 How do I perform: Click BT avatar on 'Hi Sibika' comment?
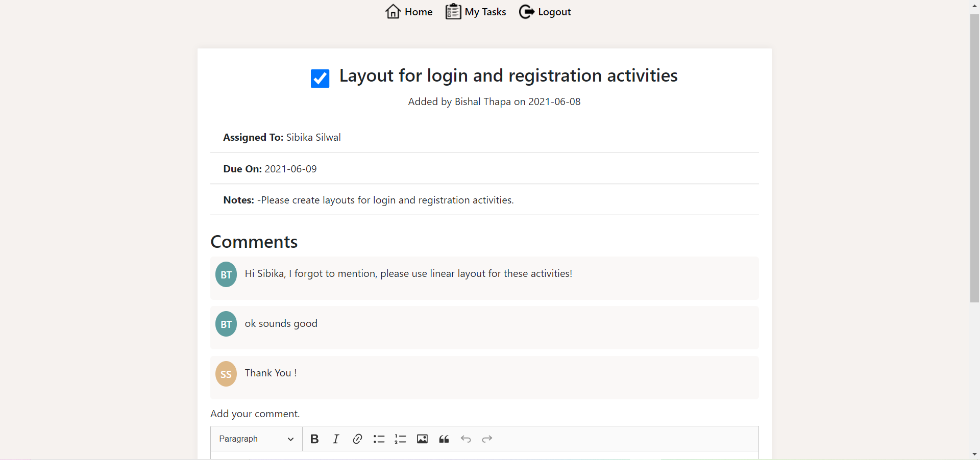point(226,274)
